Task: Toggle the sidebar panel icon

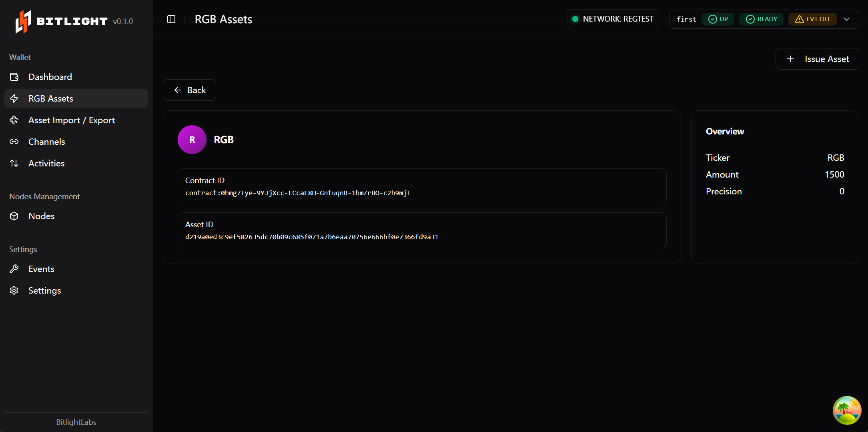Action: pyautogui.click(x=171, y=19)
